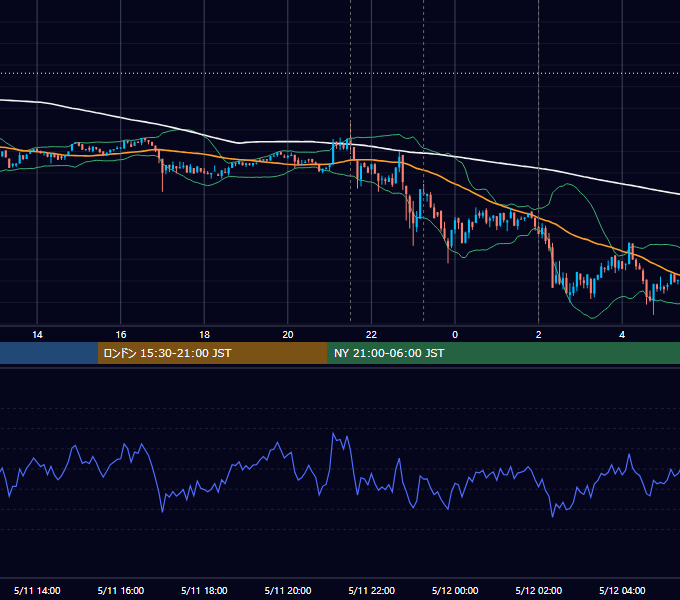Image resolution: width=680 pixels, height=600 pixels.
Task: Click the '18' hour label on price chart axis
Action: 204,335
